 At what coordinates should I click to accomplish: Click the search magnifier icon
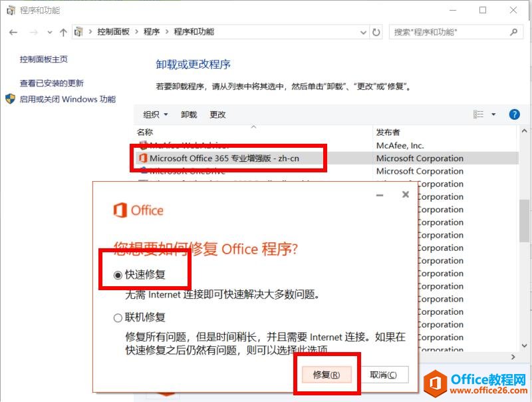(x=513, y=32)
